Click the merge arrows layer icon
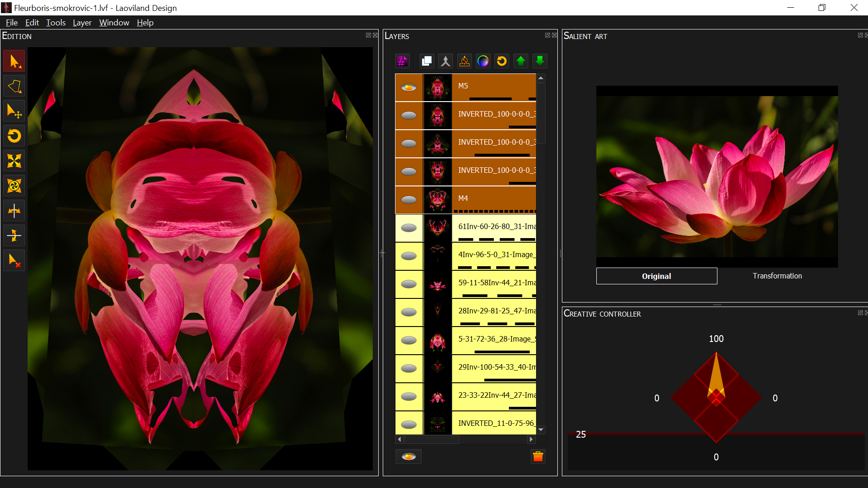Screen dimensions: 868x488 pos(445,61)
